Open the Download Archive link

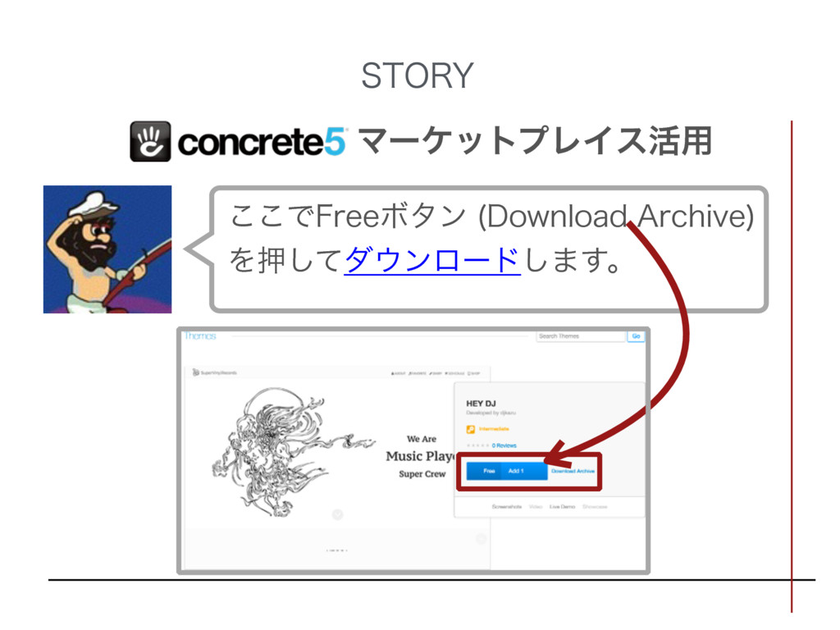coord(573,471)
